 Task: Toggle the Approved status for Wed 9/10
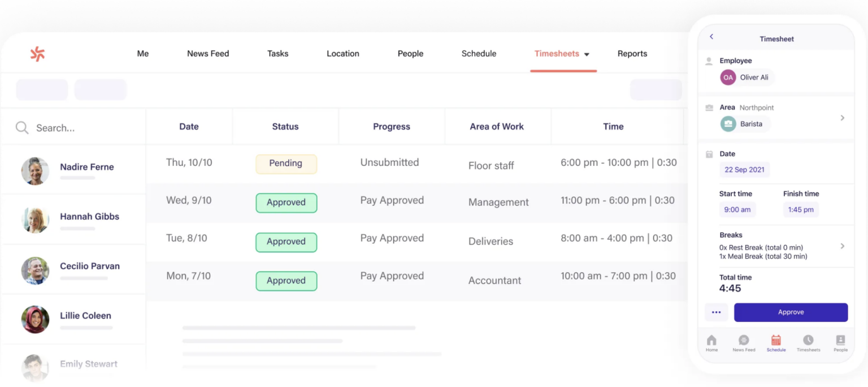286,203
